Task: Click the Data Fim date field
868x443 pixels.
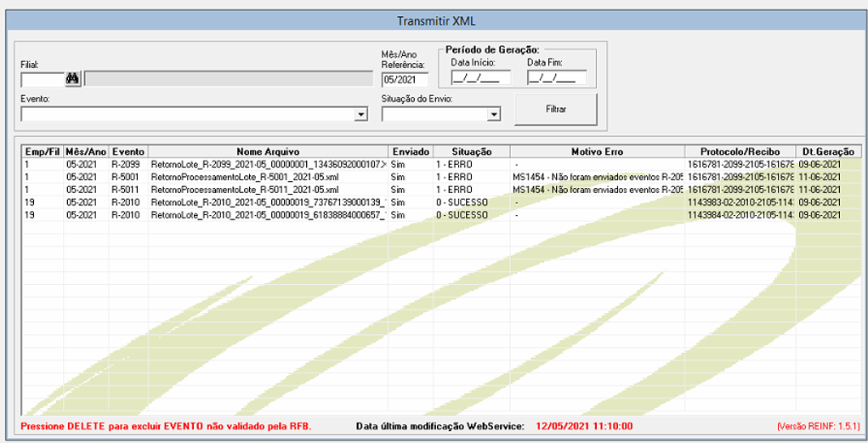Action: (557, 78)
